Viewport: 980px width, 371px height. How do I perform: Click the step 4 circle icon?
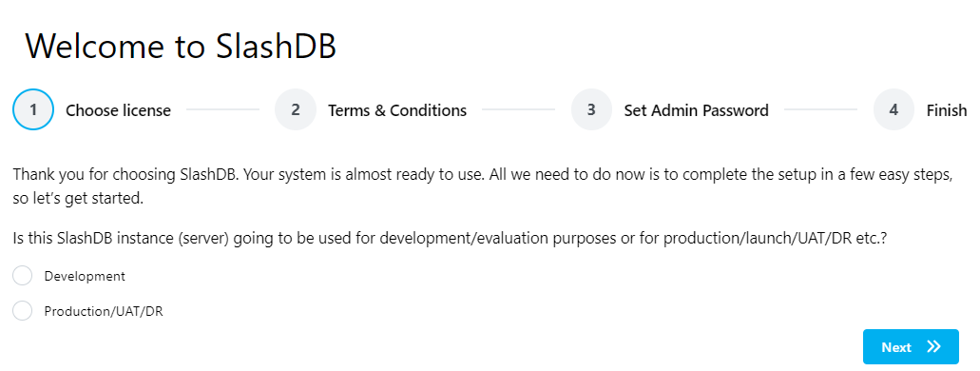pyautogui.click(x=894, y=109)
